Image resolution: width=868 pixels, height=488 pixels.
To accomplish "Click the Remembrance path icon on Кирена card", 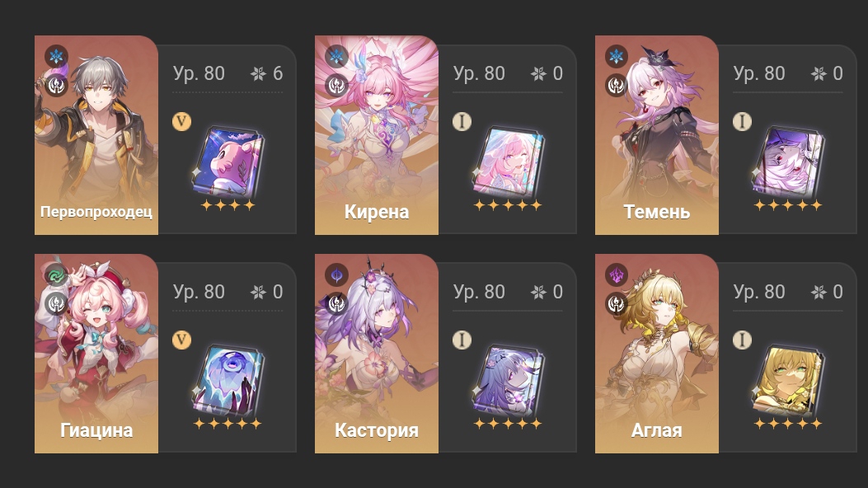I will tap(336, 85).
